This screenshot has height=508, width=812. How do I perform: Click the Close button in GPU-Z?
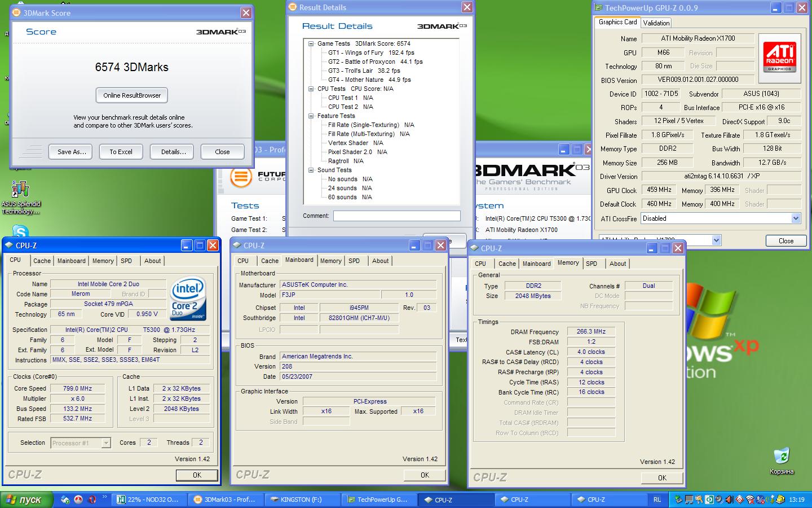tap(786, 240)
